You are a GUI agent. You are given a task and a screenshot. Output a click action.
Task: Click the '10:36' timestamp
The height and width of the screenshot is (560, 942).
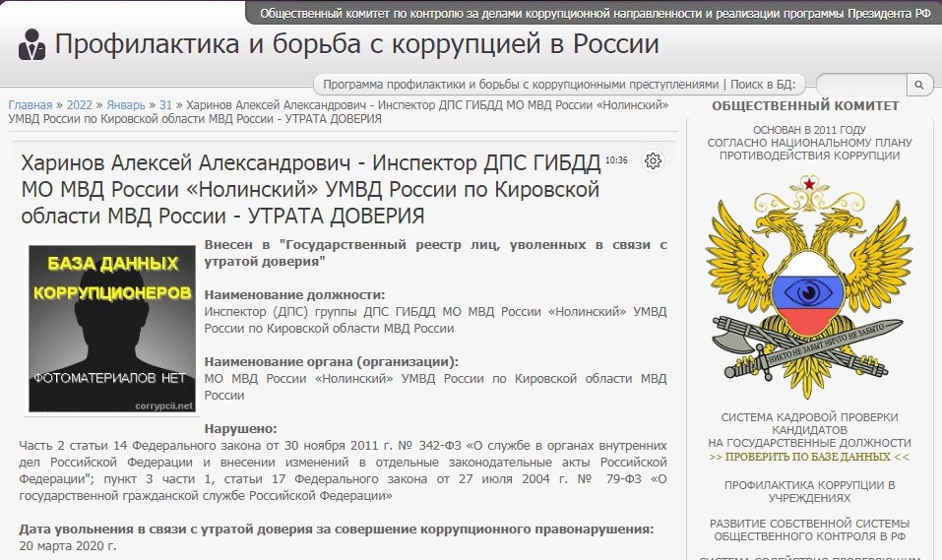[x=616, y=159]
